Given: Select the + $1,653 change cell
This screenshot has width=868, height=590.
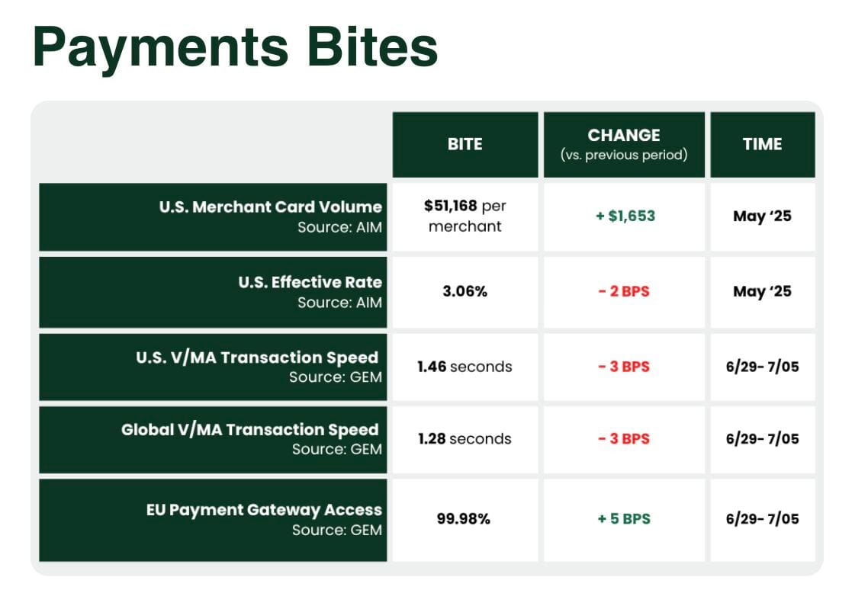Looking at the screenshot, I should [624, 217].
